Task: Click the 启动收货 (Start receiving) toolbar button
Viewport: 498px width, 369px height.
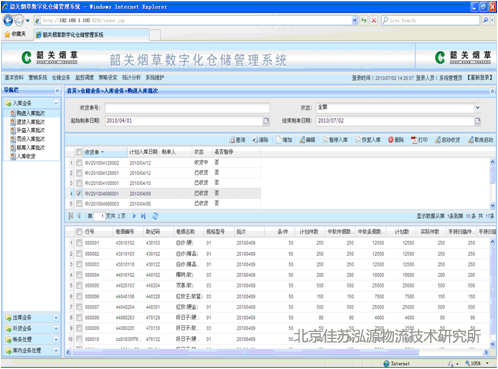Action: [447, 140]
